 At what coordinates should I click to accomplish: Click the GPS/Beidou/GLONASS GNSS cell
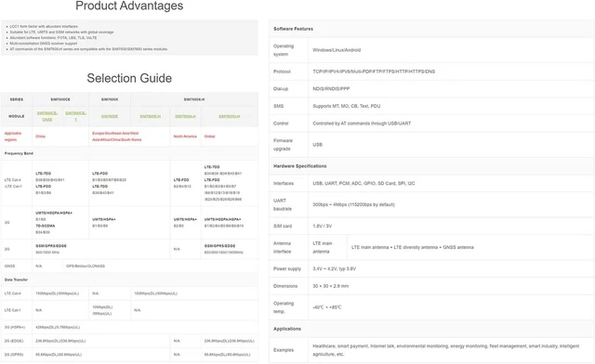[x=86, y=266]
